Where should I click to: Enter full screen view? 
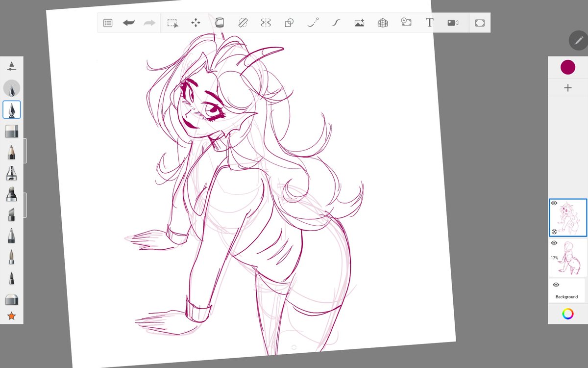(x=480, y=23)
